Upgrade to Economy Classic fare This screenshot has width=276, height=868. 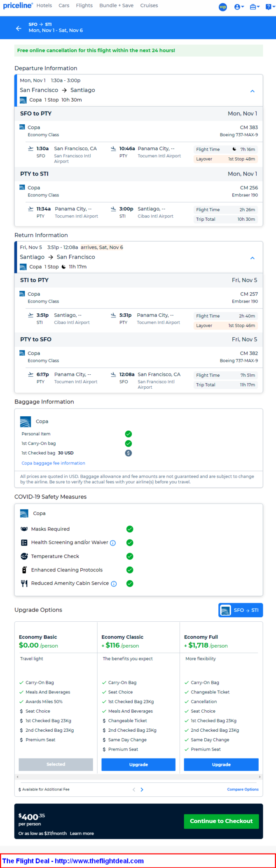point(138,765)
